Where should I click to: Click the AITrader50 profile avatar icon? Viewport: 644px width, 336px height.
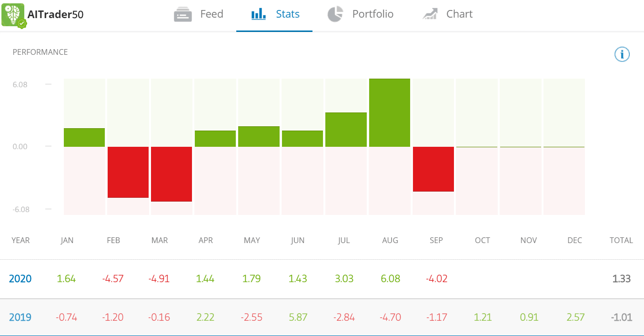pos(13,14)
